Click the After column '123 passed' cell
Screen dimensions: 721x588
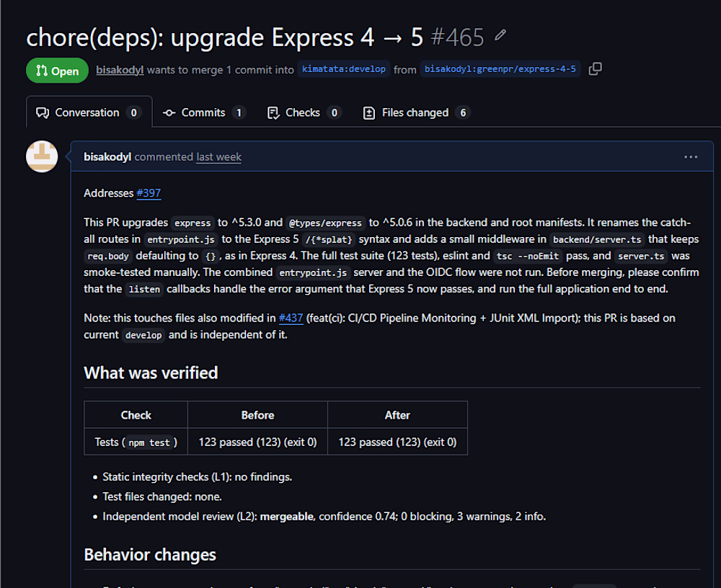(x=398, y=442)
